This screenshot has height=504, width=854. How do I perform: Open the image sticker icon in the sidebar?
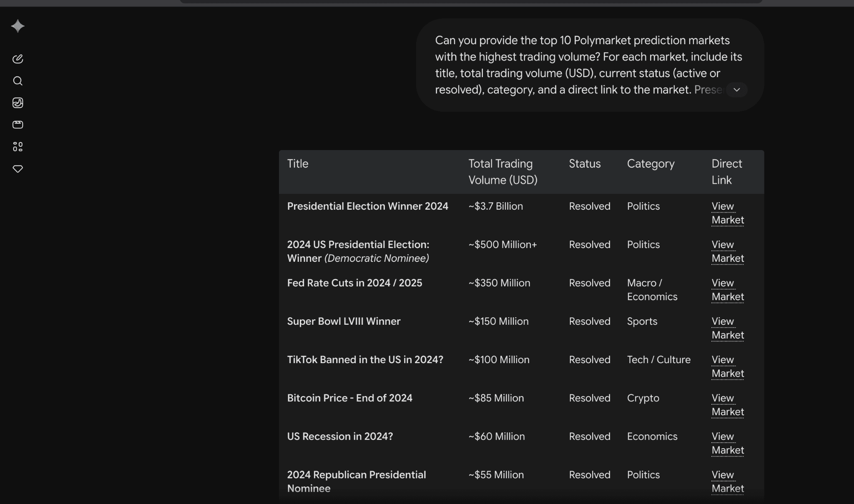click(x=18, y=103)
